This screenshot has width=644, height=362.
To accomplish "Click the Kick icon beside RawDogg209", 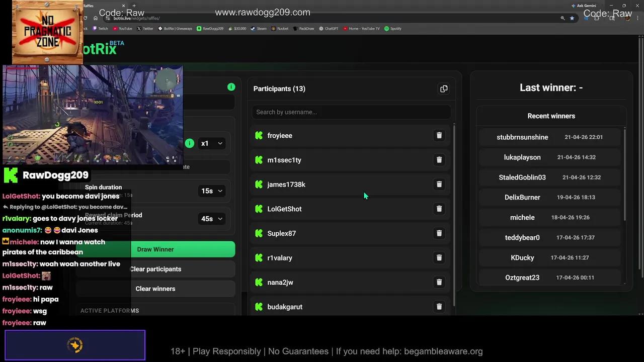I will pyautogui.click(x=11, y=175).
